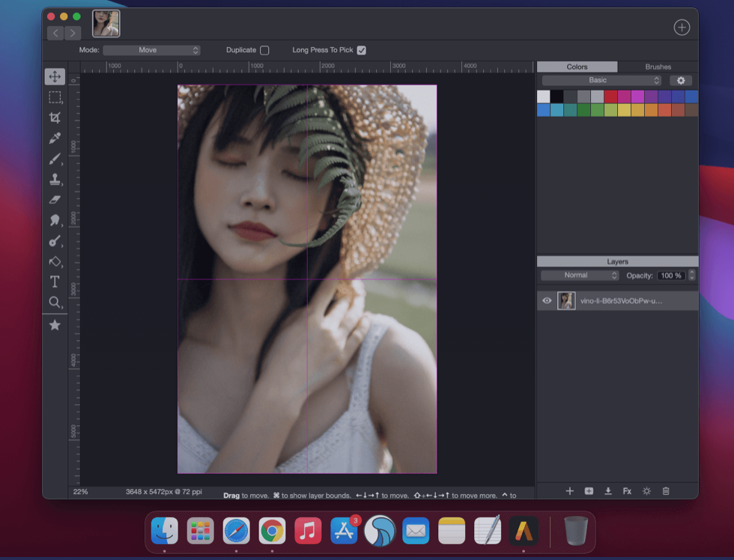
Task: Select the Move tool
Action: tap(55, 76)
